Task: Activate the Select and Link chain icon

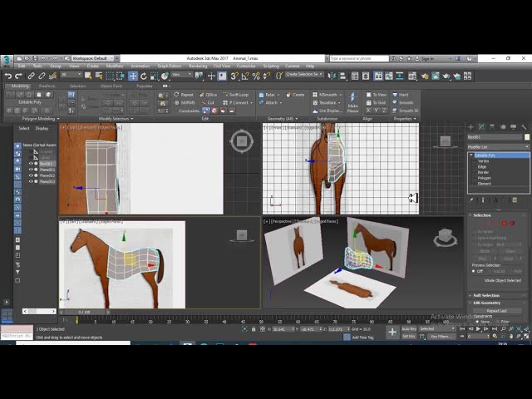Action: [x=32, y=76]
